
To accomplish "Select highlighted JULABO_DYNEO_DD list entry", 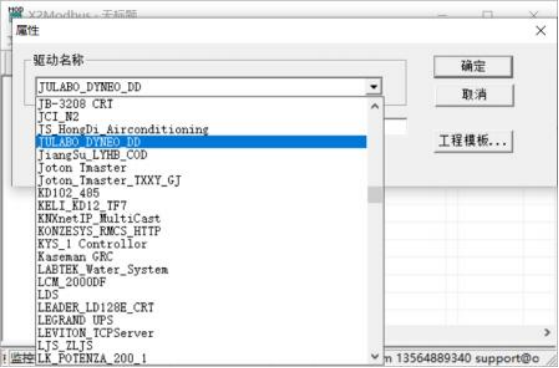I will 201,142.
